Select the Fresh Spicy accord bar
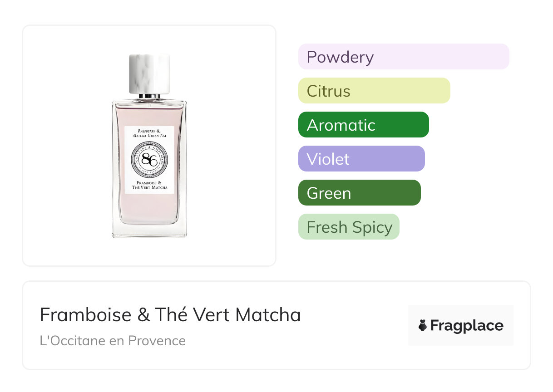Screen dimensions: 553x392 (x=348, y=227)
